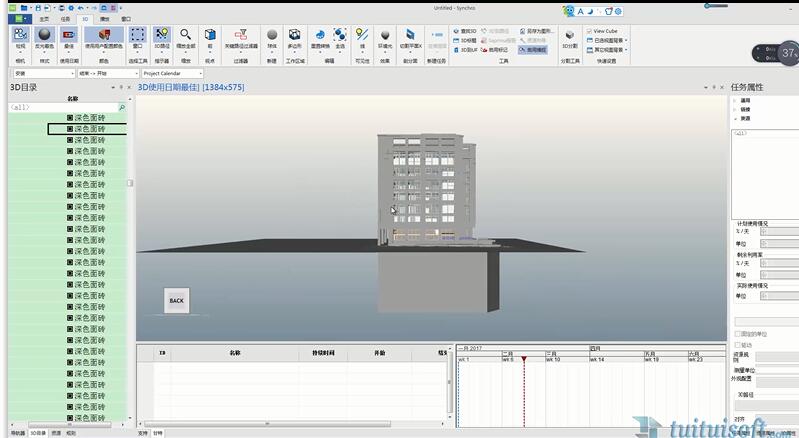Click the 3D catalog search field

(62, 106)
